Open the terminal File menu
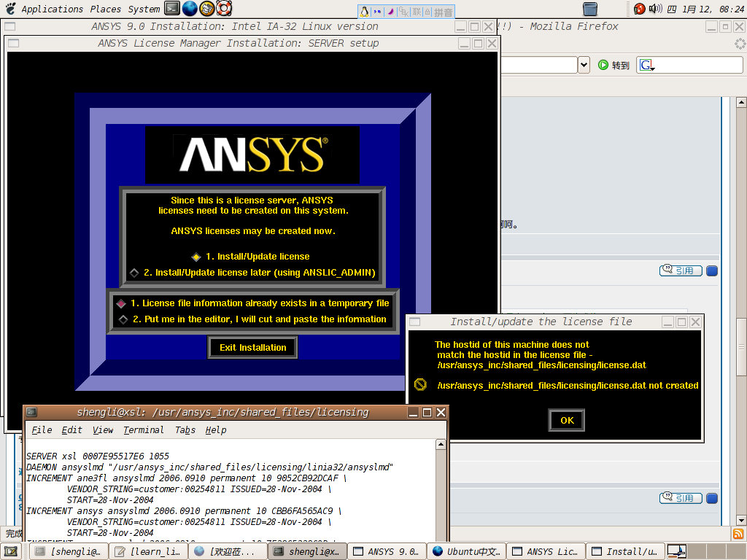 (x=42, y=430)
